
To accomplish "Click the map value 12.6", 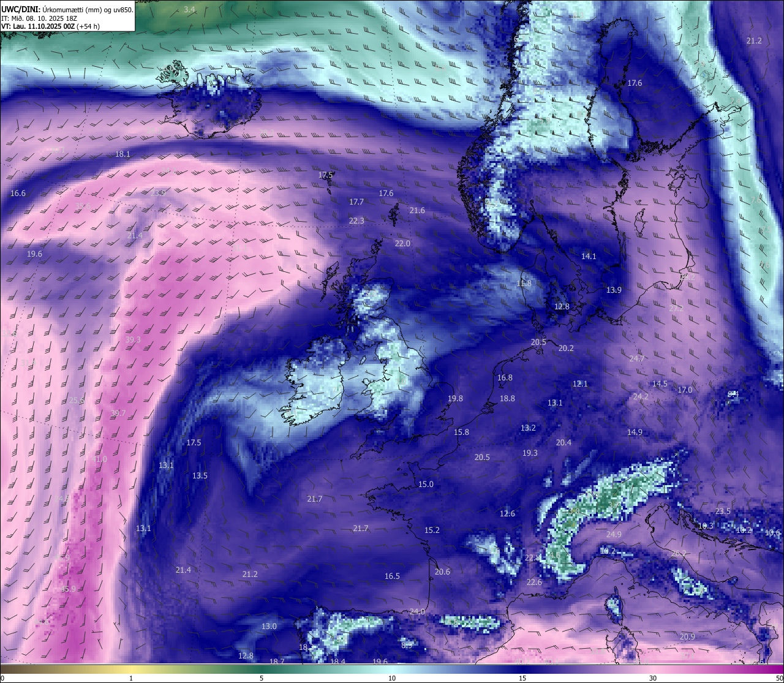I will pos(507,514).
